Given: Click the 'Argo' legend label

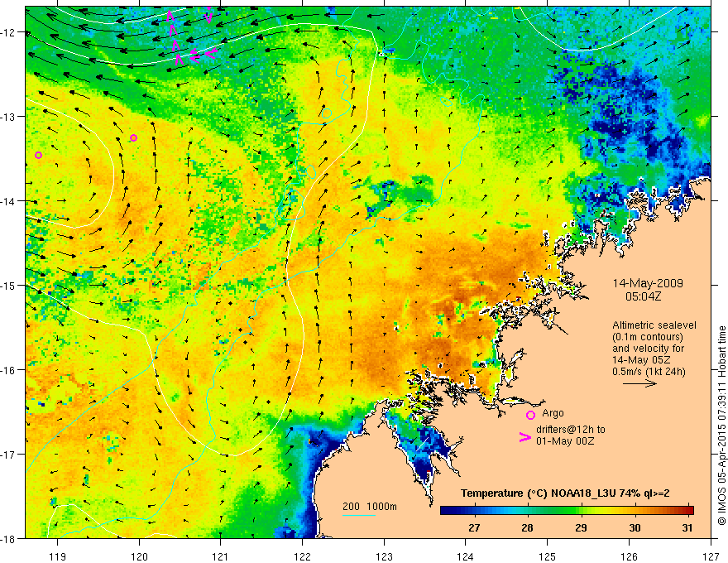Looking at the screenshot, I should 553,413.
